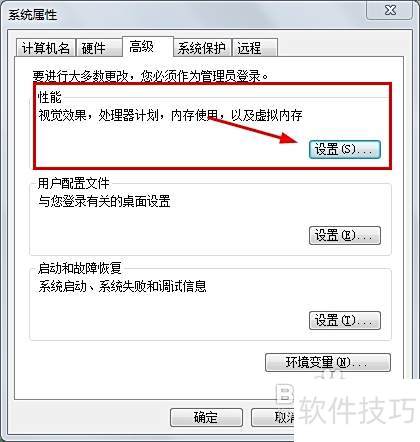Click the 视觉效果,处理器计划 description text
This screenshot has height=442, width=420.
170,116
